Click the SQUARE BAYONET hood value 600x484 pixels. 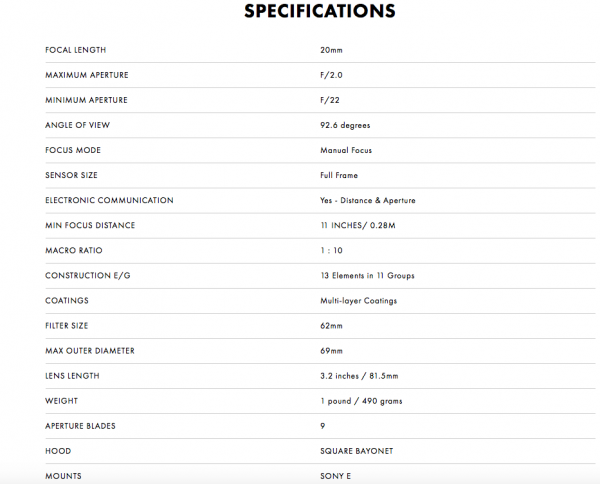(350, 451)
